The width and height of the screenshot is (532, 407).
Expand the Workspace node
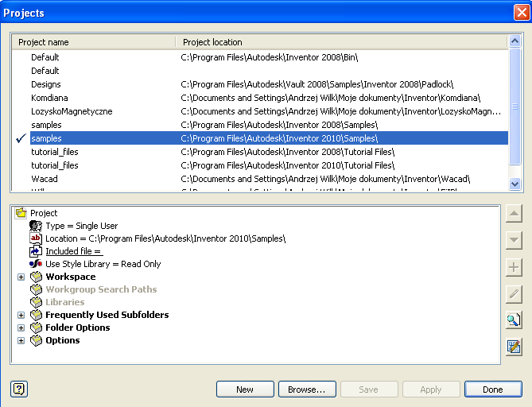coord(21,277)
